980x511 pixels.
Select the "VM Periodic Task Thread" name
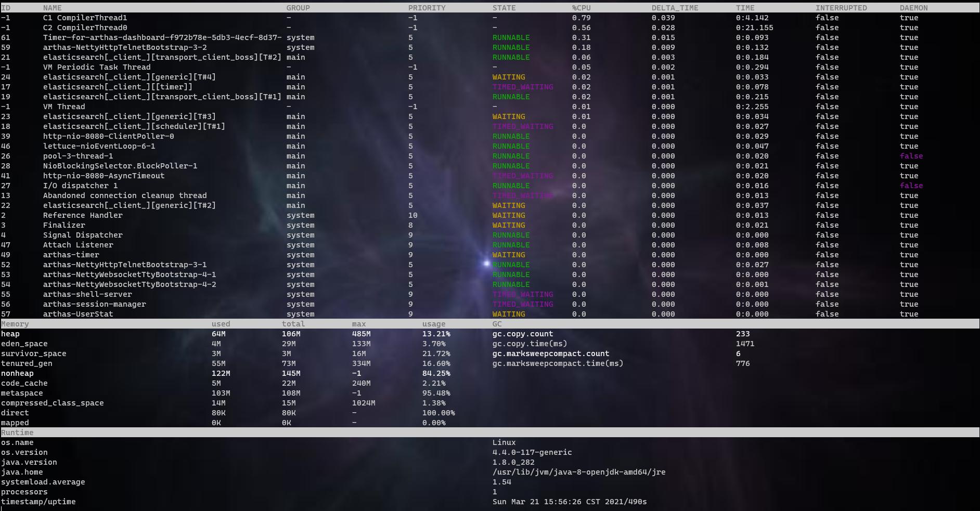97,67
